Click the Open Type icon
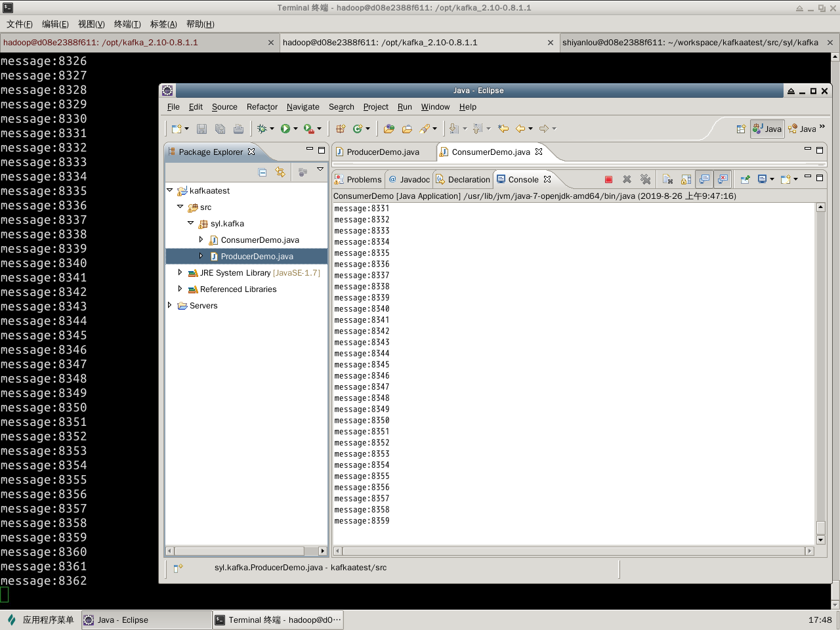This screenshot has width=840, height=630. (388, 129)
